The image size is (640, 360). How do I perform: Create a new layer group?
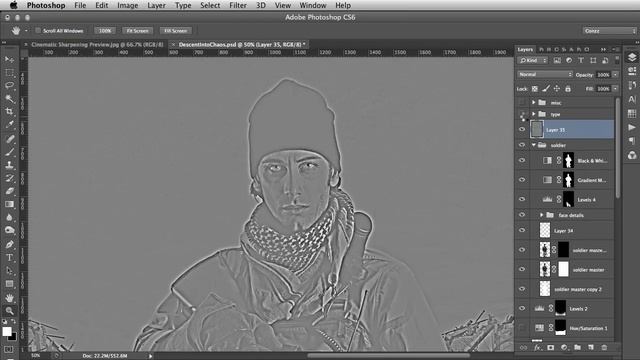(577, 347)
